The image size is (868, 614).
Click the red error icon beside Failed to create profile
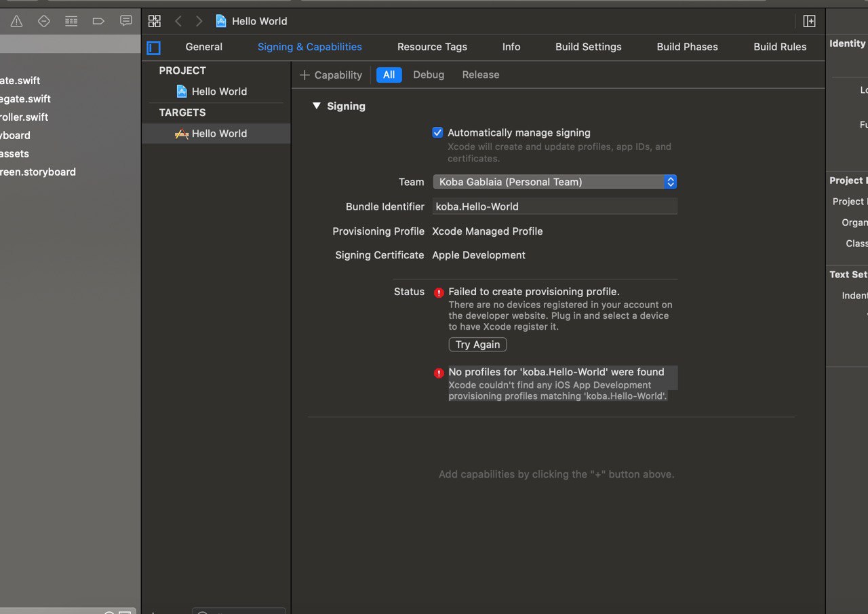(439, 292)
